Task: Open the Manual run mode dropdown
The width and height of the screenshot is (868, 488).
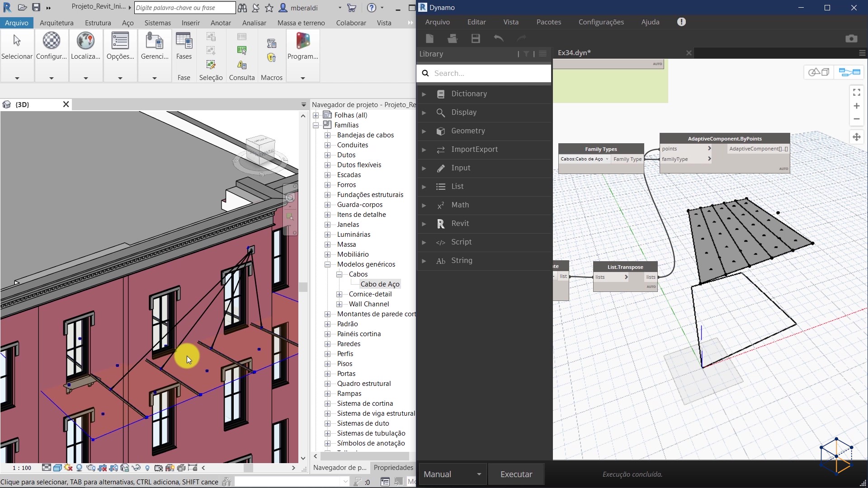Action: tap(453, 474)
